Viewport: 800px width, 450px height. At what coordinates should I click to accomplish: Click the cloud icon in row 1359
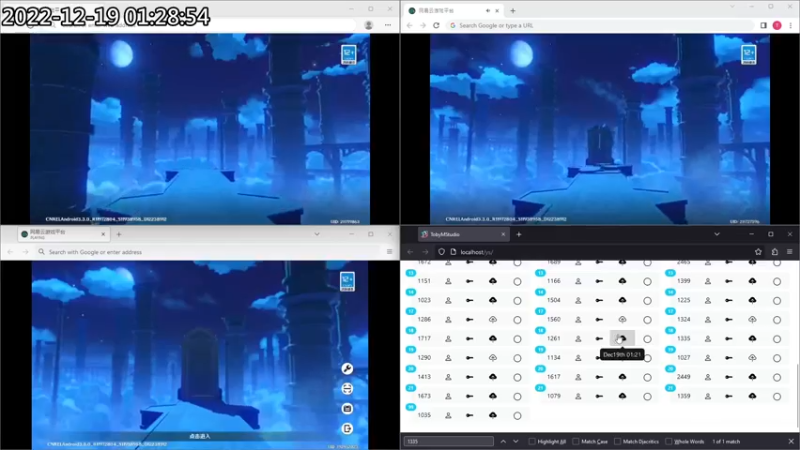click(753, 396)
